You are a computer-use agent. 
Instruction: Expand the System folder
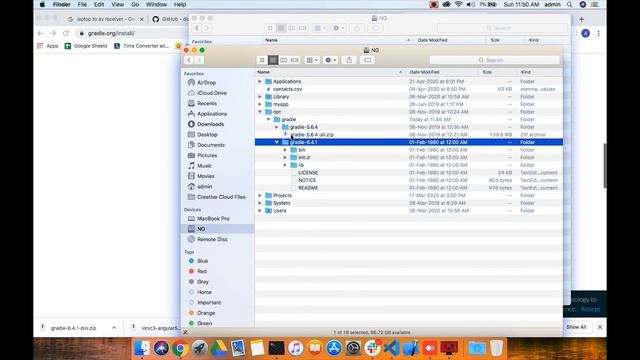point(260,203)
